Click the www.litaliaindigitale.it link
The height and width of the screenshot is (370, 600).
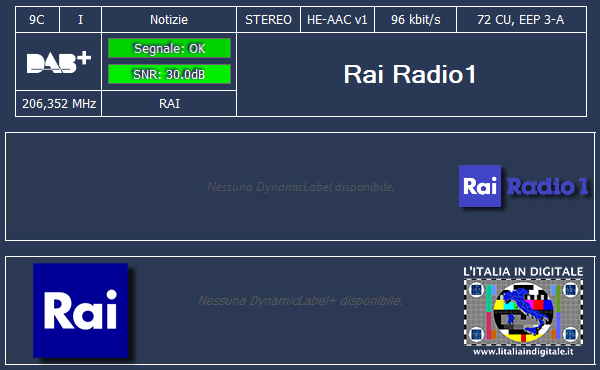pyautogui.click(x=523, y=351)
